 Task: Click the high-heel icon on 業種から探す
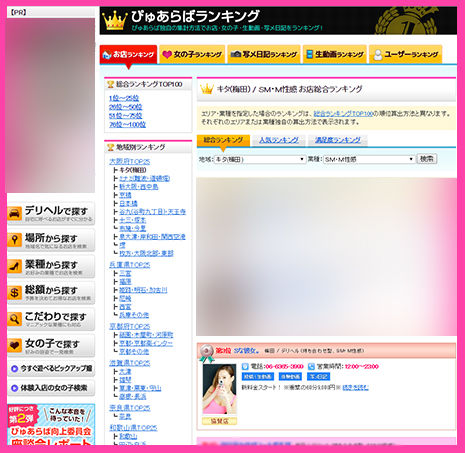click(15, 266)
